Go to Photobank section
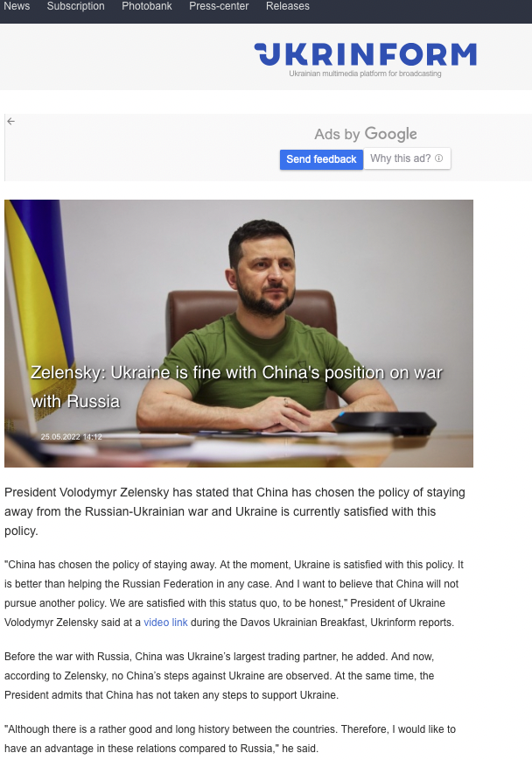The height and width of the screenshot is (760, 532). click(x=147, y=6)
